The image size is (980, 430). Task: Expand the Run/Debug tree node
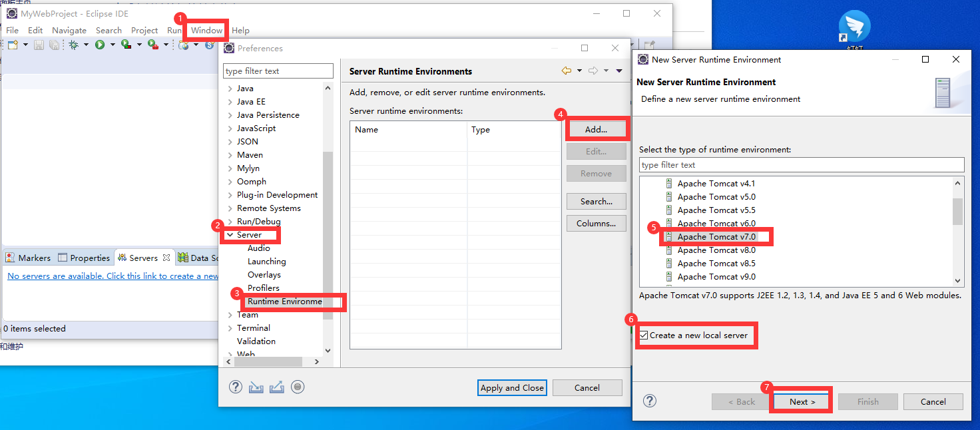pos(230,222)
